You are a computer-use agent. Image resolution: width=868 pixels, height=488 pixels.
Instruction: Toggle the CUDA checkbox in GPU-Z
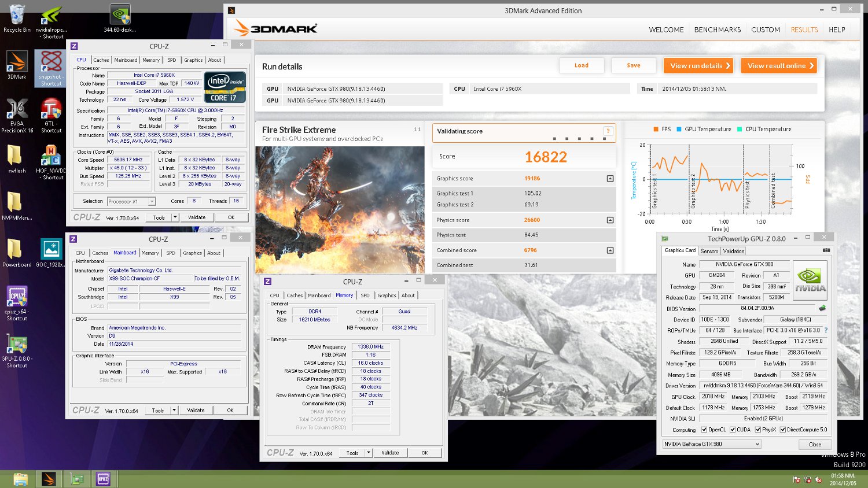[733, 430]
